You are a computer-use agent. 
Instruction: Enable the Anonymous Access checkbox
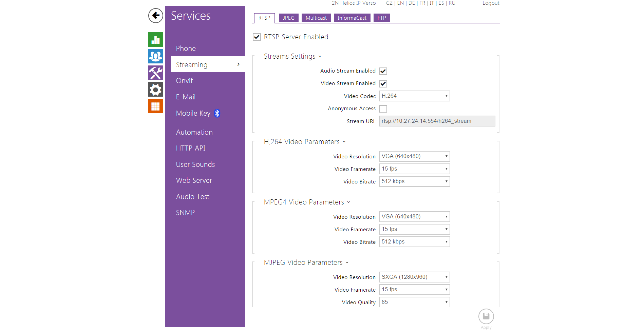(383, 109)
